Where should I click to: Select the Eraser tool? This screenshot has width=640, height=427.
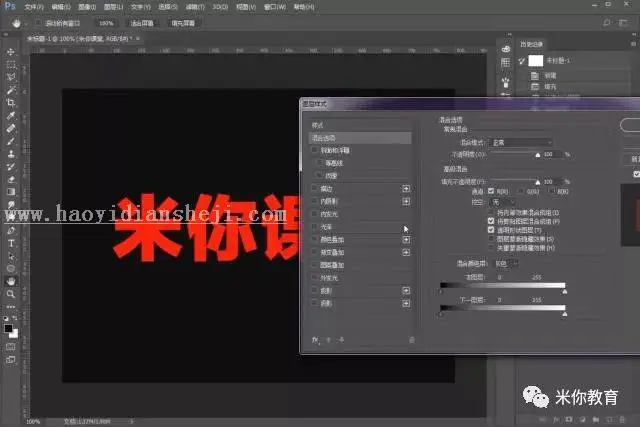pos(11,179)
